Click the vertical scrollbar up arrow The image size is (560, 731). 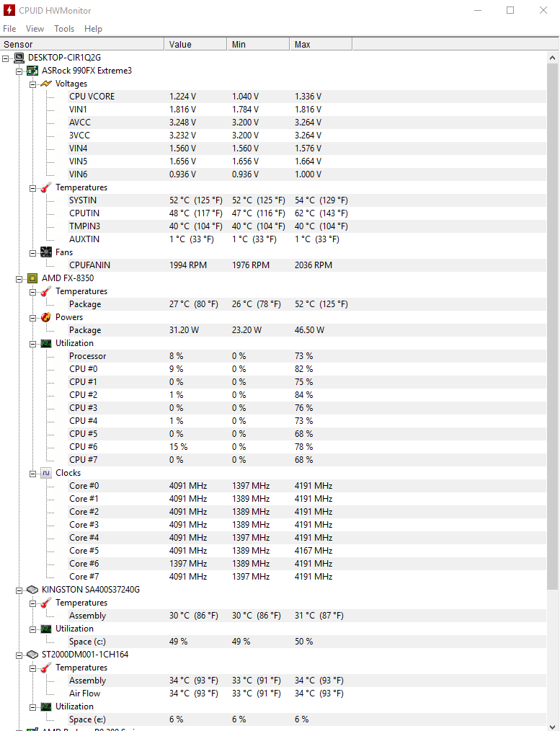(x=552, y=58)
